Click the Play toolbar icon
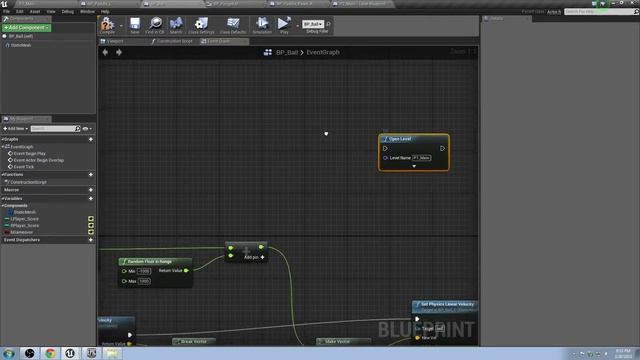 point(284,24)
